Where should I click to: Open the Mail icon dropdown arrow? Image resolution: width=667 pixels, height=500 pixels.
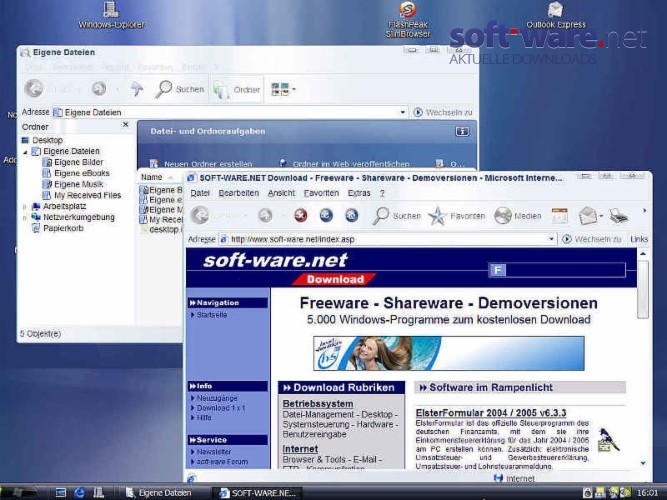[601, 216]
